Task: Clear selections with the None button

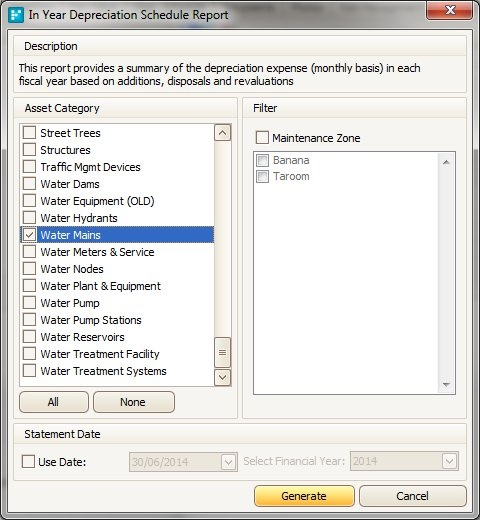Action: click(x=134, y=402)
